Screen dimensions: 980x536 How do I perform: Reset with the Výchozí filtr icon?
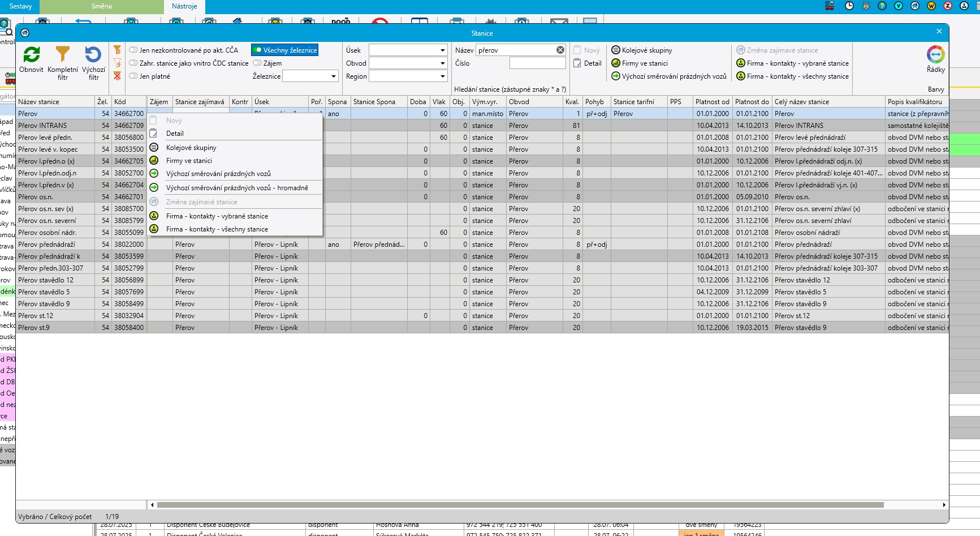tap(93, 55)
